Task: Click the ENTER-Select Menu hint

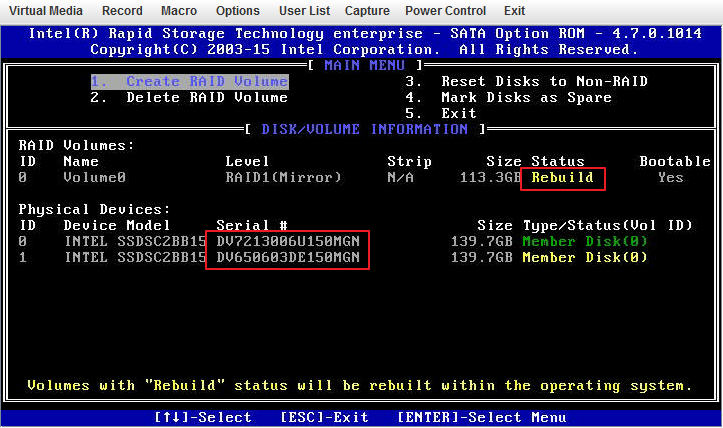Action: point(482,417)
